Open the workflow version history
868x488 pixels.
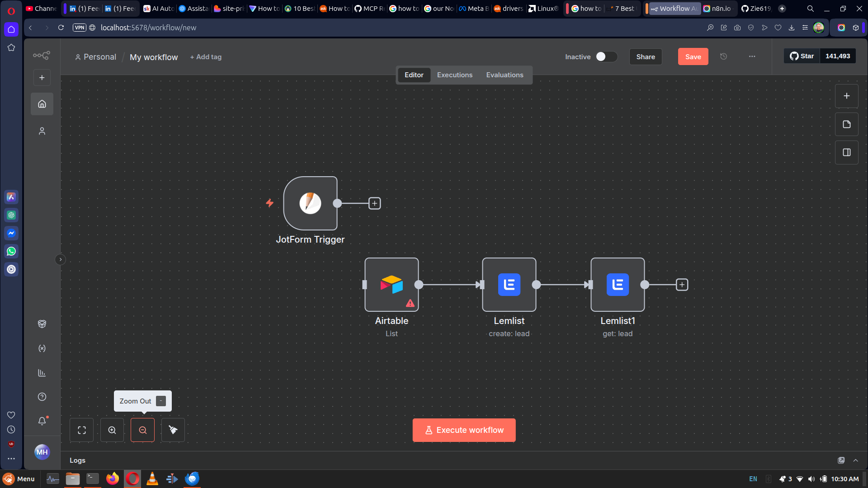point(724,56)
